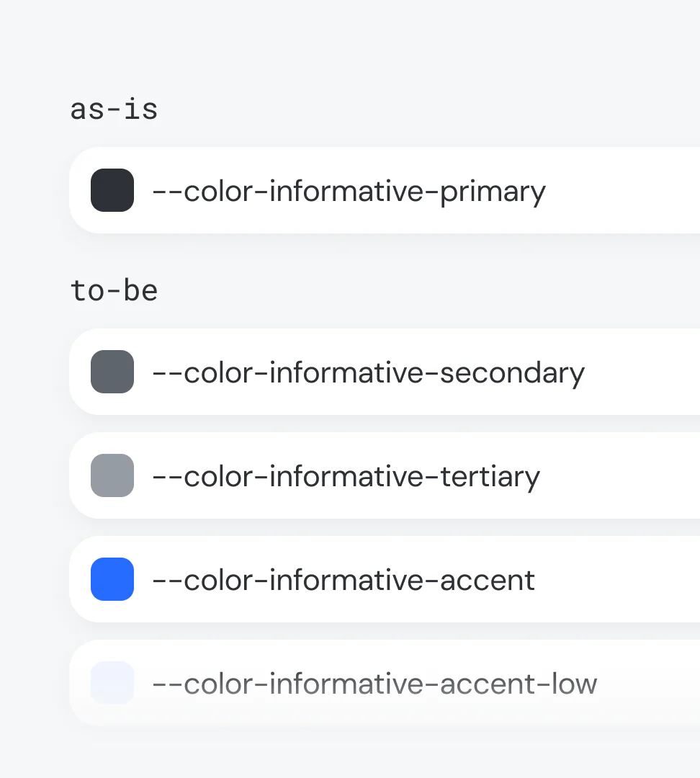Image resolution: width=700 pixels, height=778 pixels.
Task: Select the --color-informative-secondary label
Action: [369, 373]
